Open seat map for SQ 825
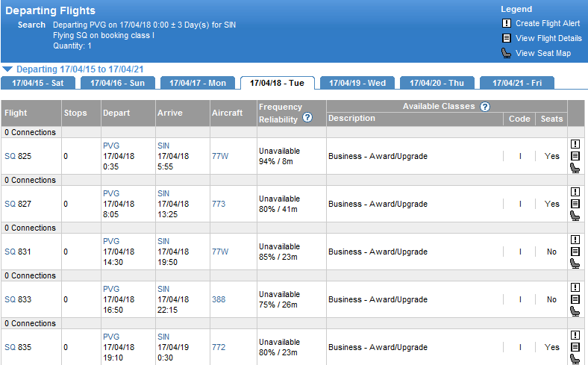 click(x=575, y=168)
